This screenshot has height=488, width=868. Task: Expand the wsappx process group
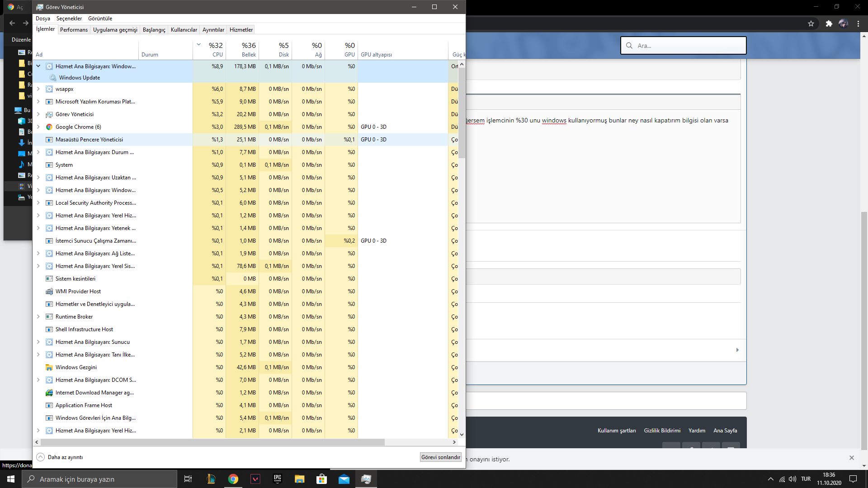point(38,89)
